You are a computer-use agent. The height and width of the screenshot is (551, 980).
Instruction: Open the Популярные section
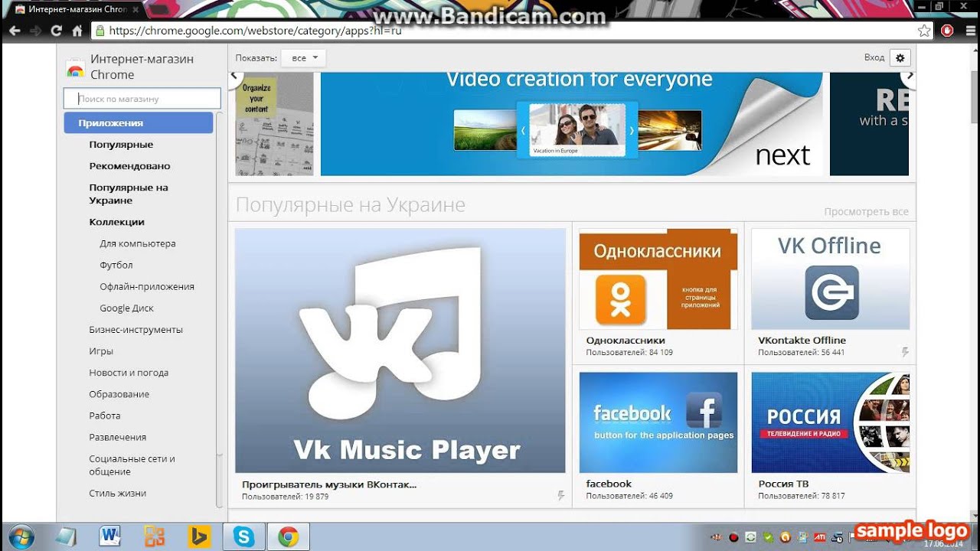tap(121, 145)
